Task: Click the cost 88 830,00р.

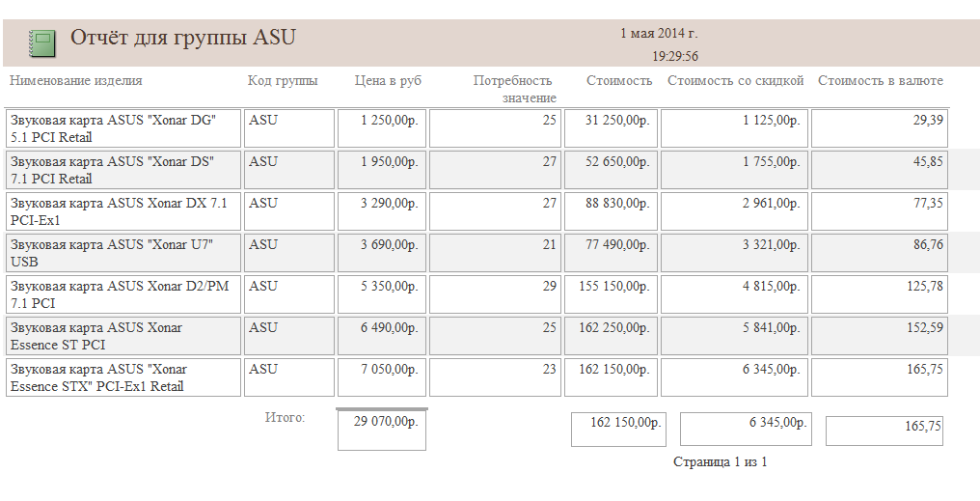Action: 612,211
